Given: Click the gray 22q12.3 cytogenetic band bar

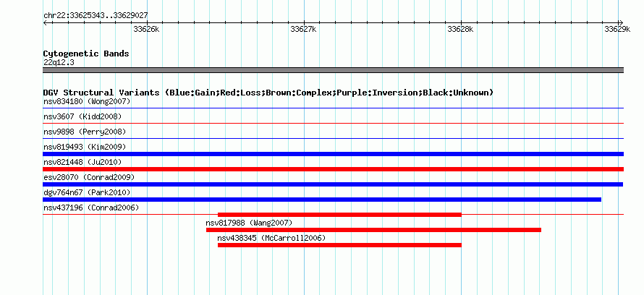Looking at the screenshot, I should pos(333,70).
